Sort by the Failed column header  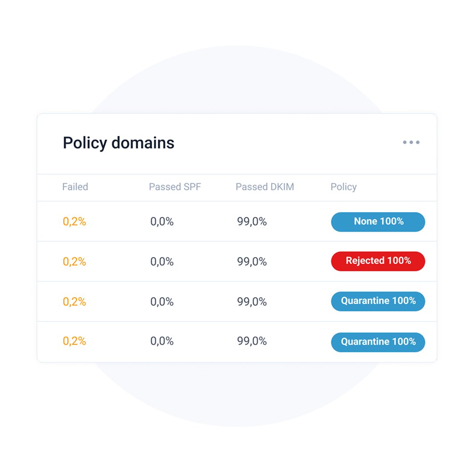pos(75,187)
